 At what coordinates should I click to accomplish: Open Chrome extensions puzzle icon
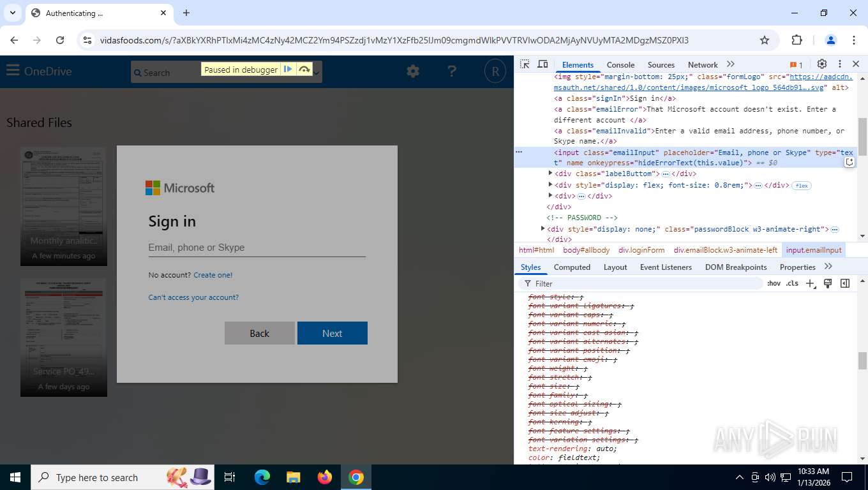coord(797,40)
